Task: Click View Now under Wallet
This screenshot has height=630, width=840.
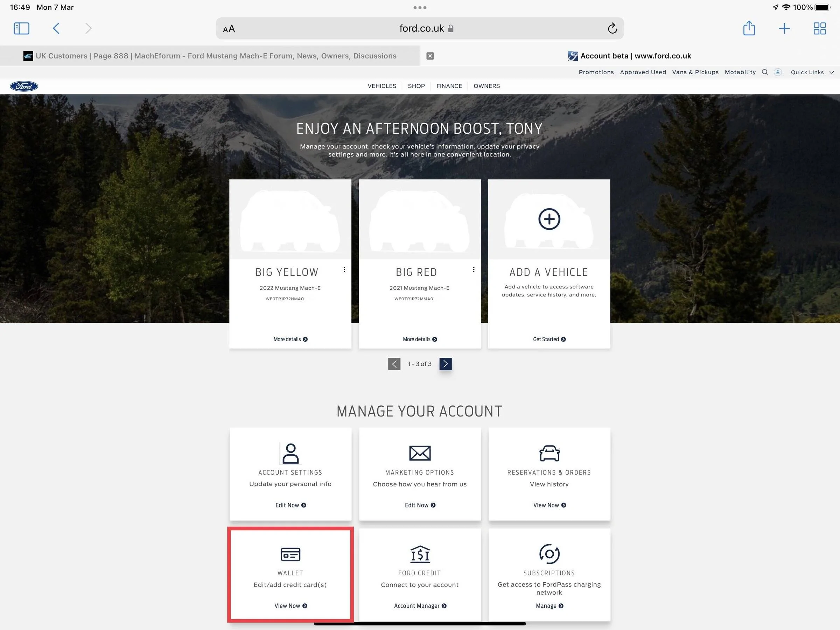Action: [x=290, y=606]
